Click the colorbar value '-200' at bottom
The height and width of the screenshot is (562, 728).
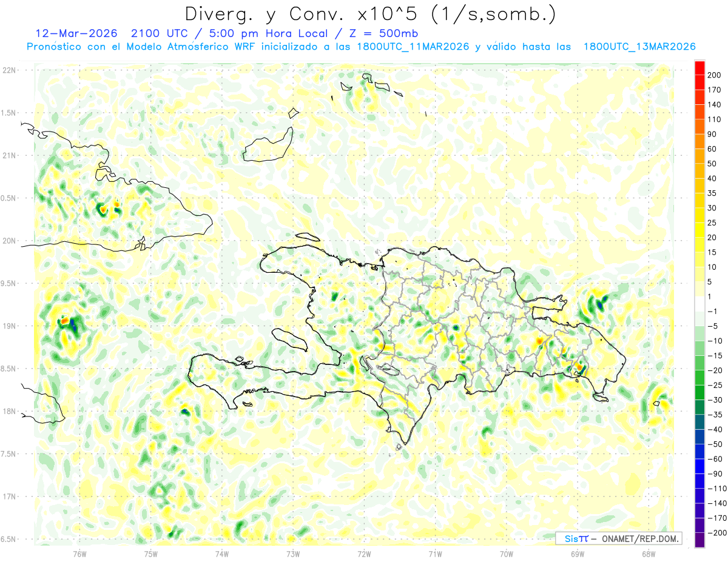pyautogui.click(x=716, y=533)
